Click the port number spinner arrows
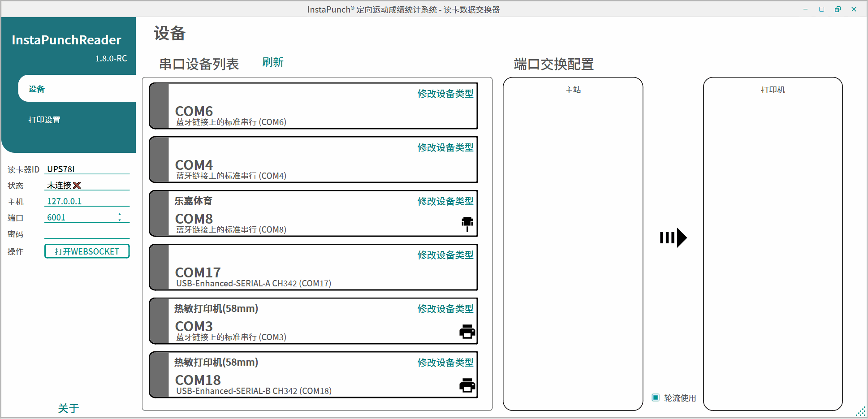This screenshot has width=868, height=419. point(120,217)
